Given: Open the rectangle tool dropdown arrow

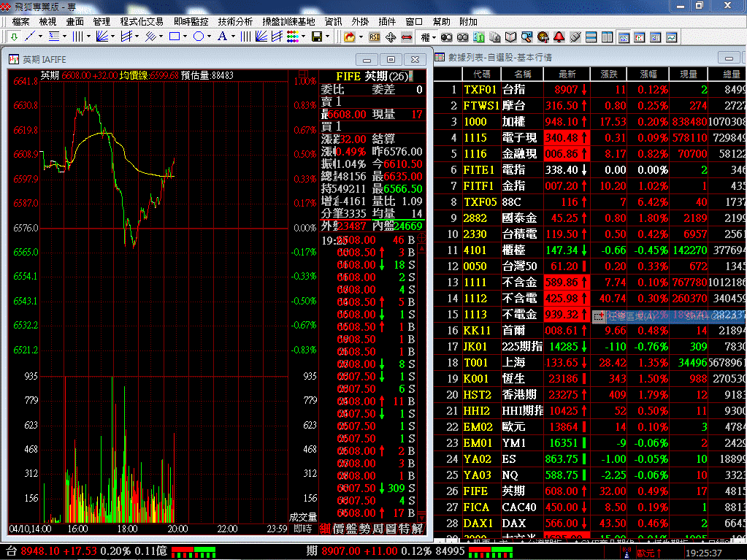Looking at the screenshot, I should tap(185, 37).
